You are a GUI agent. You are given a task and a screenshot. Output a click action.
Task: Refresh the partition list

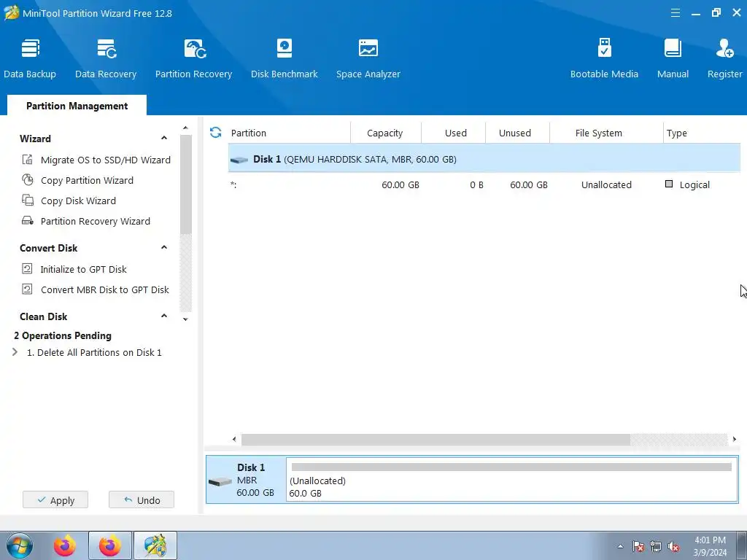(x=215, y=133)
